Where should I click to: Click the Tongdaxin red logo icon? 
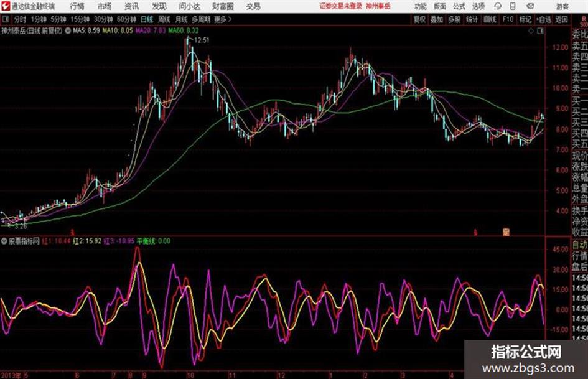(6, 6)
